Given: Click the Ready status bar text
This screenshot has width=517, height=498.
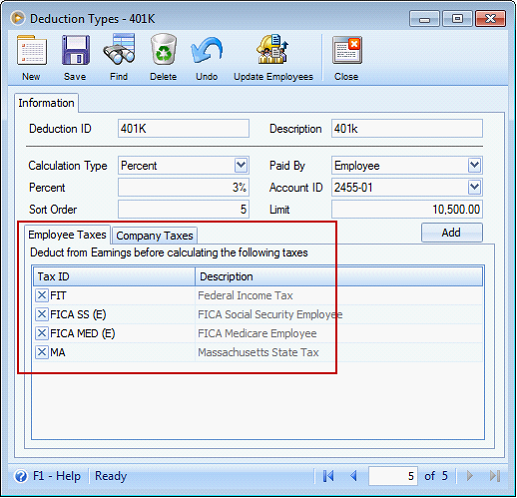Looking at the screenshot, I should [111, 476].
